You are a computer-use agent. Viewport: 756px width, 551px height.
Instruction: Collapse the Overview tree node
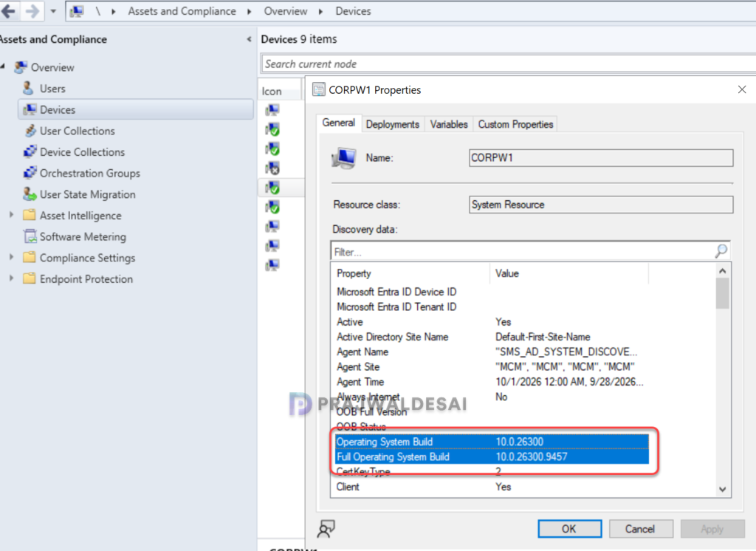point(3,66)
